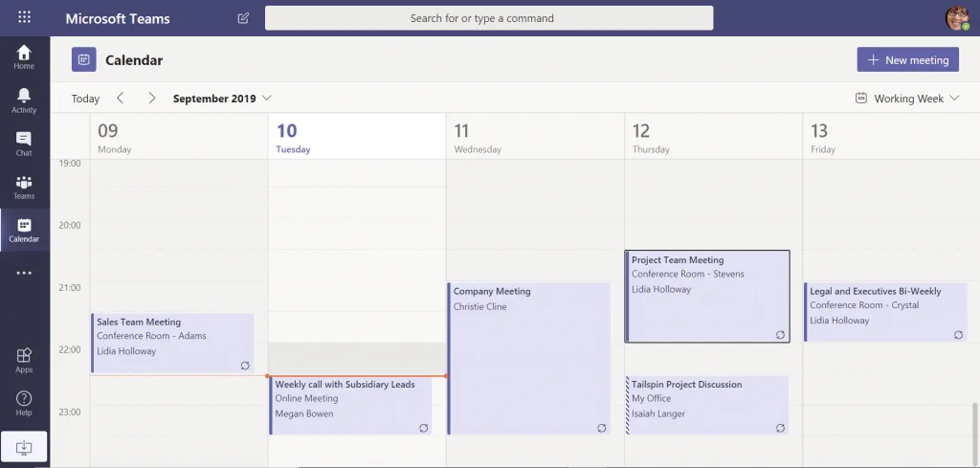The width and height of the screenshot is (980, 468).
Task: Click Christie Cline organizer name
Action: (x=480, y=307)
